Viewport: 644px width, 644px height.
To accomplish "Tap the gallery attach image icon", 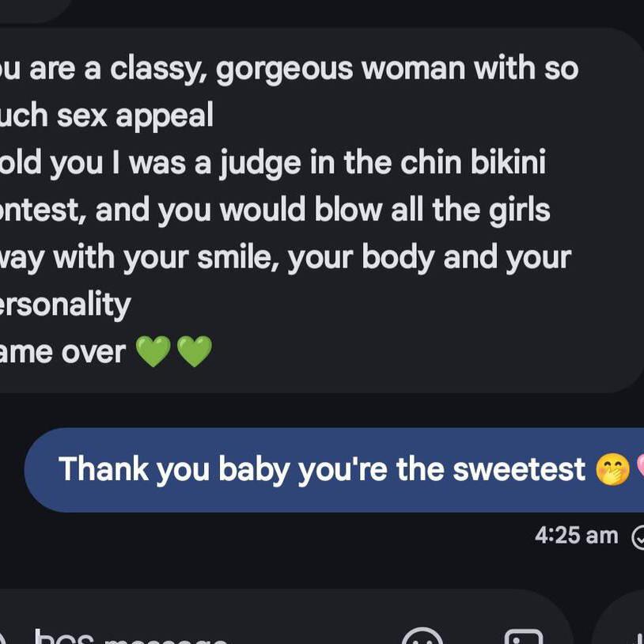I will point(523,636).
